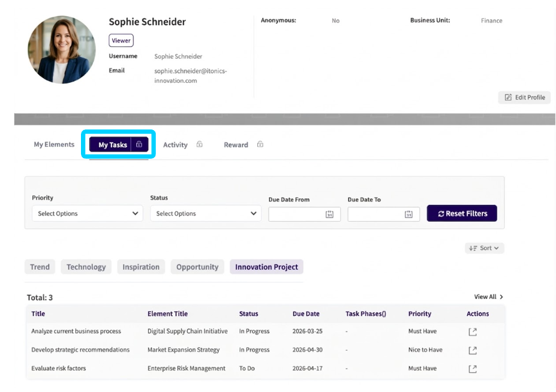The image size is (556, 392).
Task: Click calendar icon in Due Date From field
Action: pos(329,214)
